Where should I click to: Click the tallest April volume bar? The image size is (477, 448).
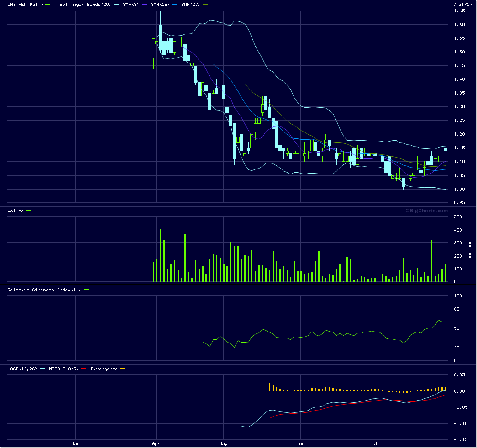[x=160, y=255]
